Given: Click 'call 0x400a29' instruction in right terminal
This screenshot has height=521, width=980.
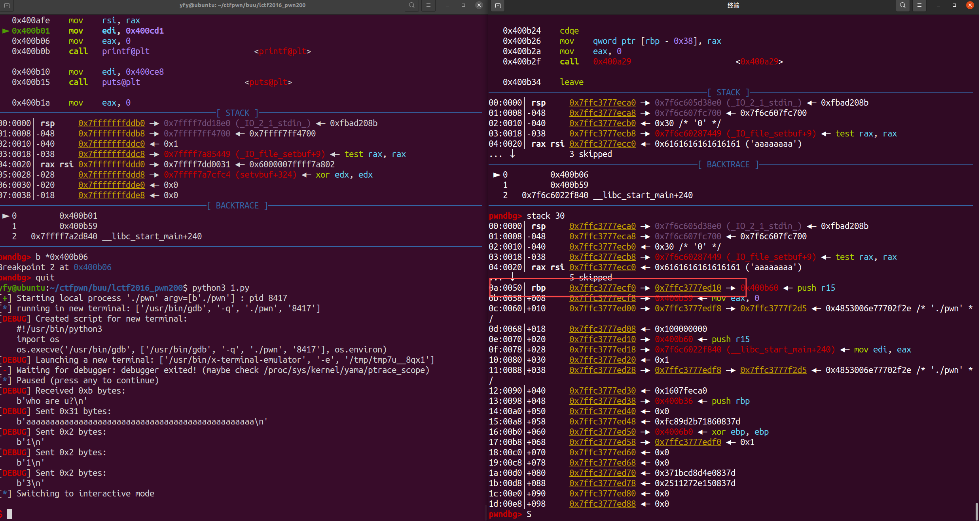Looking at the screenshot, I should tap(595, 62).
